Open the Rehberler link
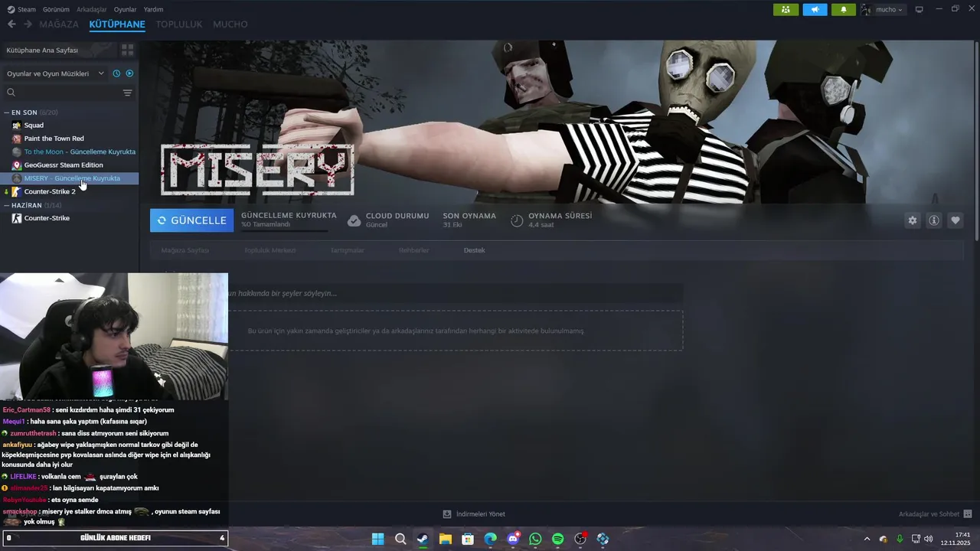 click(x=413, y=250)
